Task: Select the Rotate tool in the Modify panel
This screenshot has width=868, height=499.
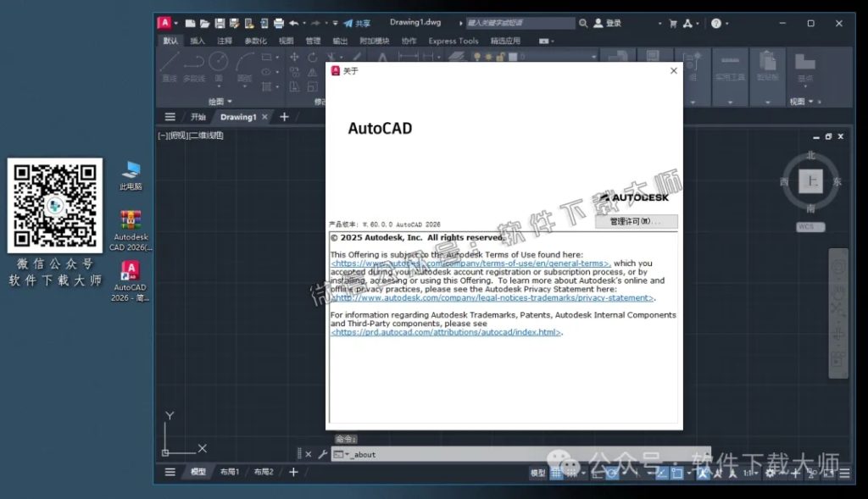Action: pyautogui.click(x=312, y=57)
